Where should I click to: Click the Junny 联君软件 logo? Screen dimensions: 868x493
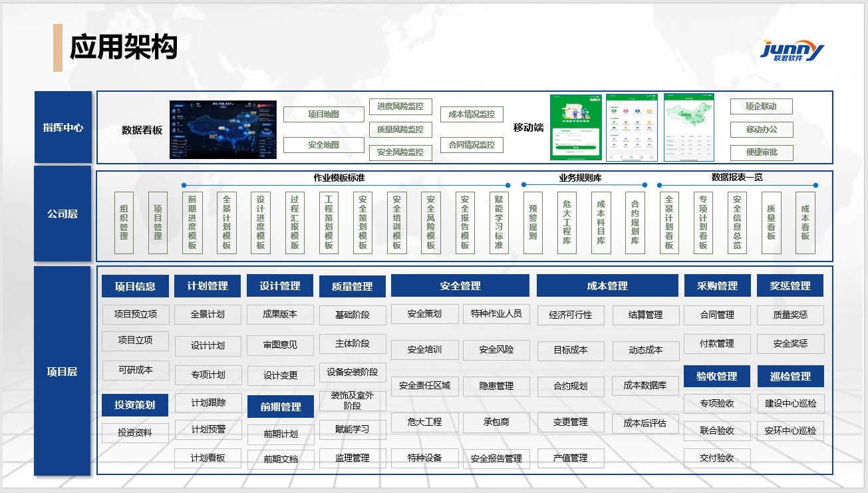(x=792, y=51)
